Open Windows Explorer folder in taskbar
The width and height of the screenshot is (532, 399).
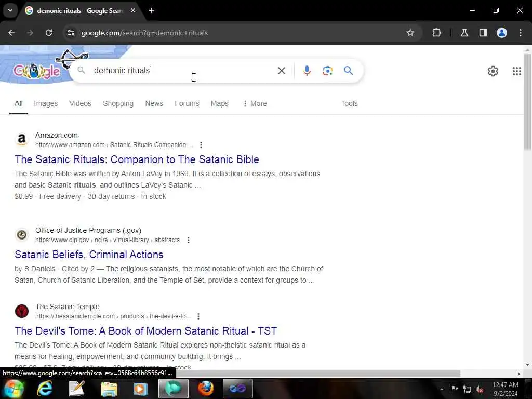109,389
